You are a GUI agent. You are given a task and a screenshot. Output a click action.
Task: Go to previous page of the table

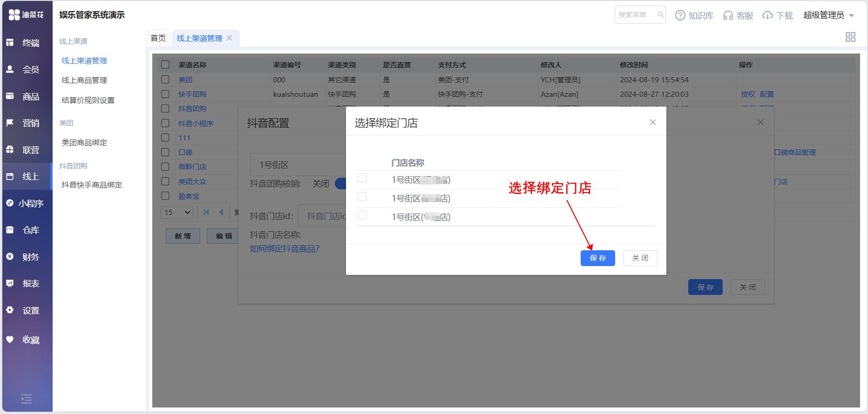coord(222,212)
